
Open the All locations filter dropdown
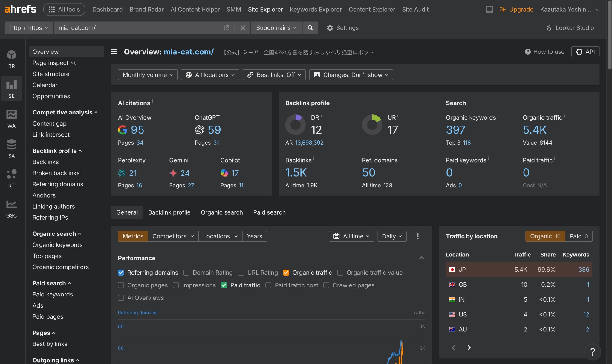(210, 75)
